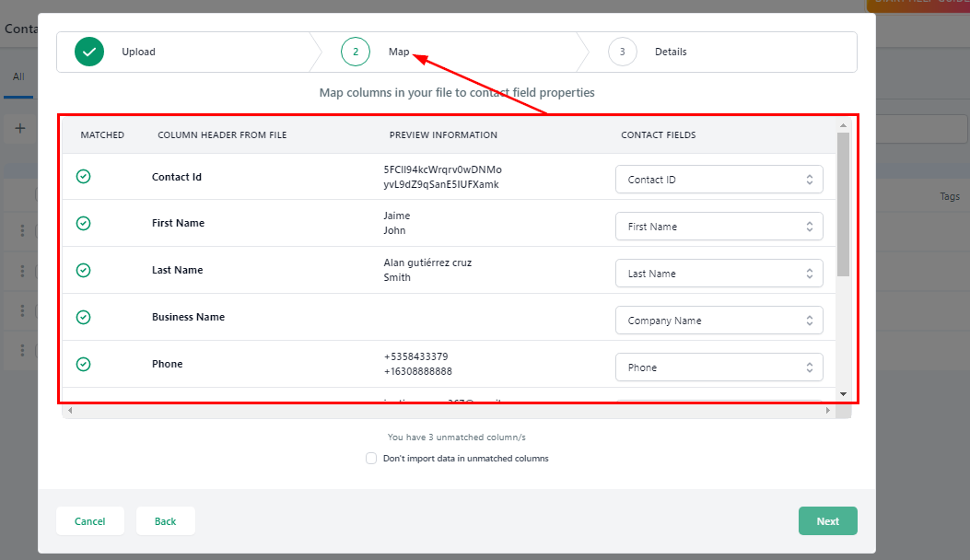Switch to the Details step tab
The image size is (970, 560).
click(670, 52)
